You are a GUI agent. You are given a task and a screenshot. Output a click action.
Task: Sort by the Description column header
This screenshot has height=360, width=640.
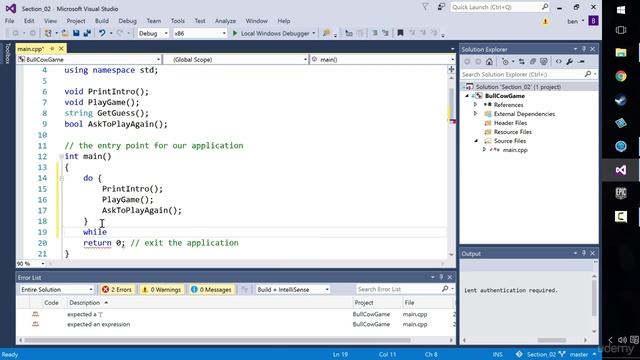pyautogui.click(x=85, y=302)
